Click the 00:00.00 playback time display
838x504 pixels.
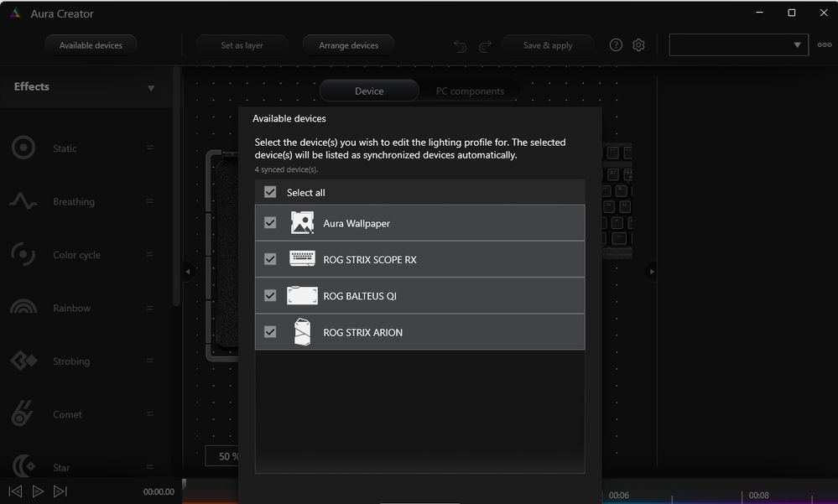pos(159,491)
